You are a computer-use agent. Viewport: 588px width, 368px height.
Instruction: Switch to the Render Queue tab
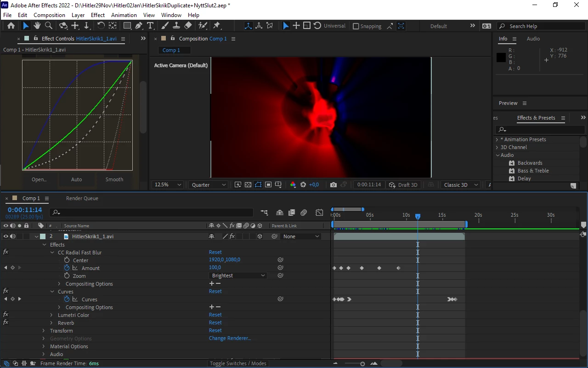point(82,198)
